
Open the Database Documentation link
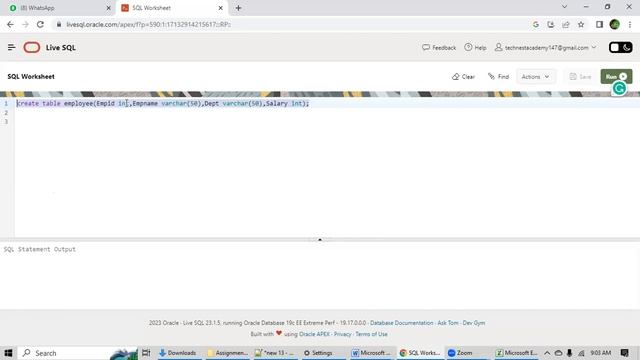pos(401,323)
